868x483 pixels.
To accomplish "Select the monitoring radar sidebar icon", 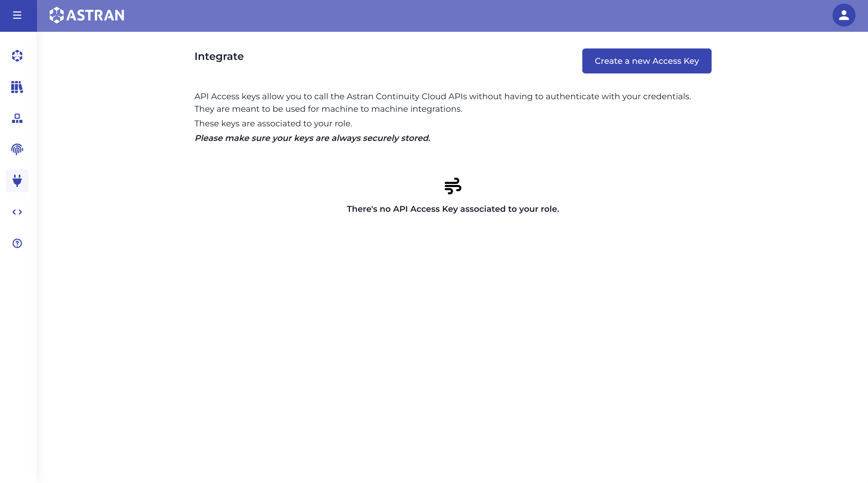I will click(x=17, y=149).
